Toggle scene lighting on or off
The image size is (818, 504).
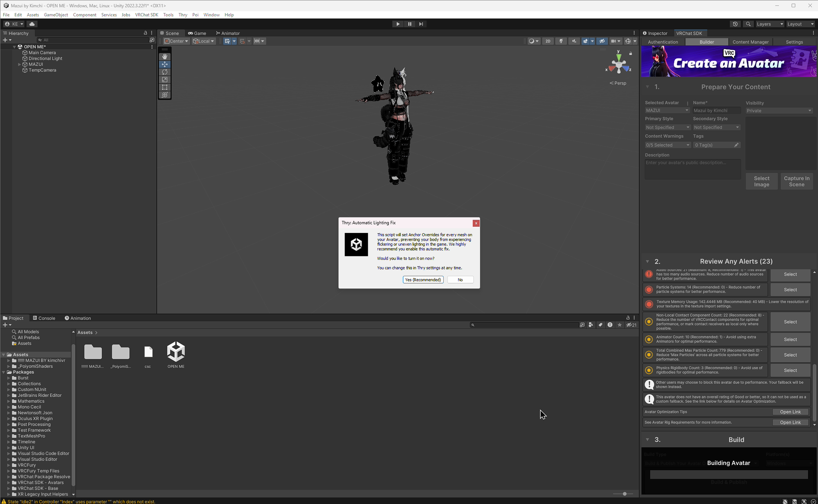tap(561, 41)
